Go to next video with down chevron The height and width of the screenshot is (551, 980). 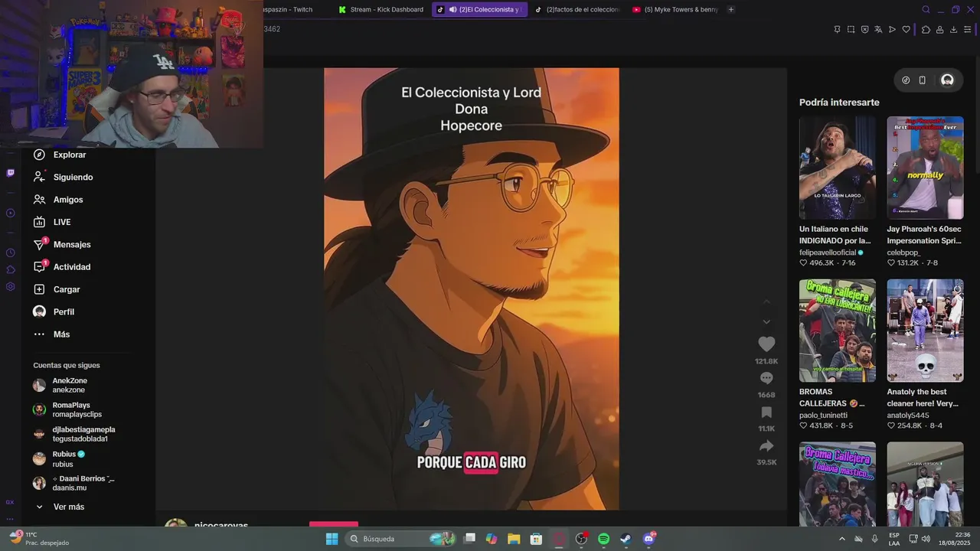tap(766, 321)
